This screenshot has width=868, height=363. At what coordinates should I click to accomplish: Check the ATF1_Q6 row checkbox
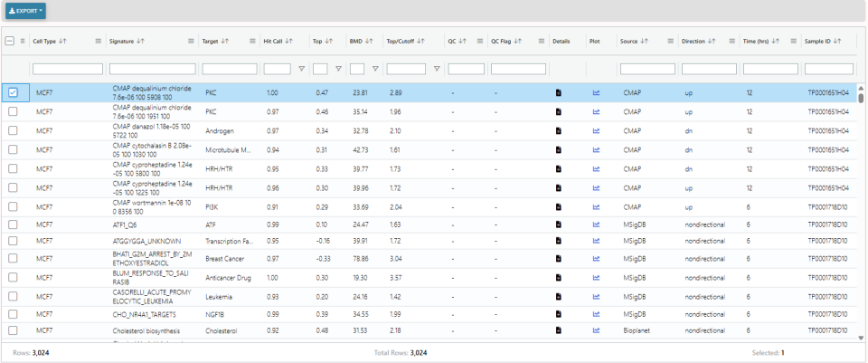(13, 224)
